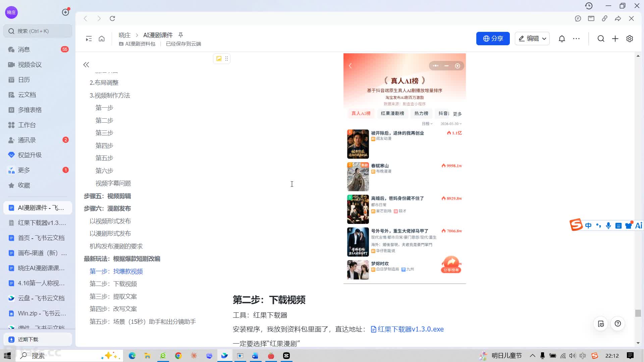Click the plus icon in document header
The width and height of the screenshot is (644, 362).
coord(615,39)
